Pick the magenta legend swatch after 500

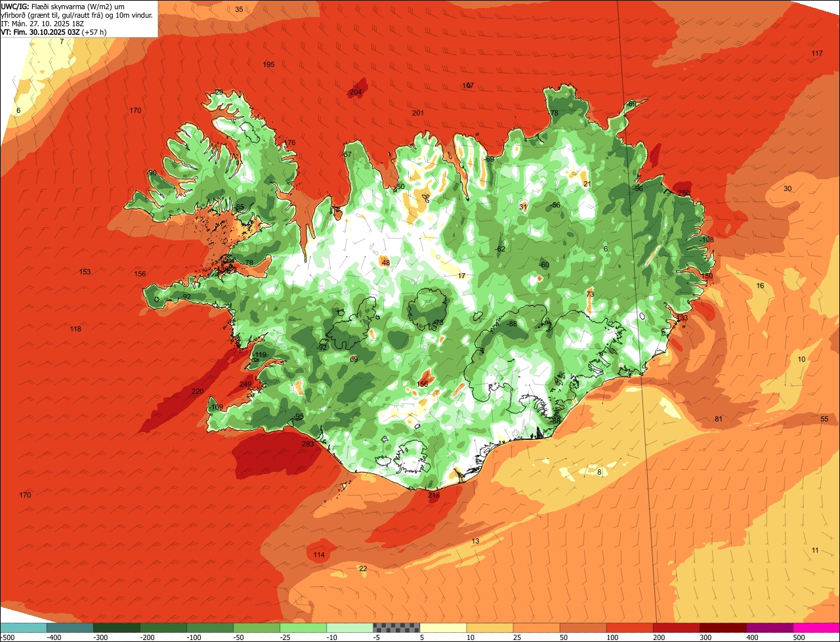[x=816, y=628]
